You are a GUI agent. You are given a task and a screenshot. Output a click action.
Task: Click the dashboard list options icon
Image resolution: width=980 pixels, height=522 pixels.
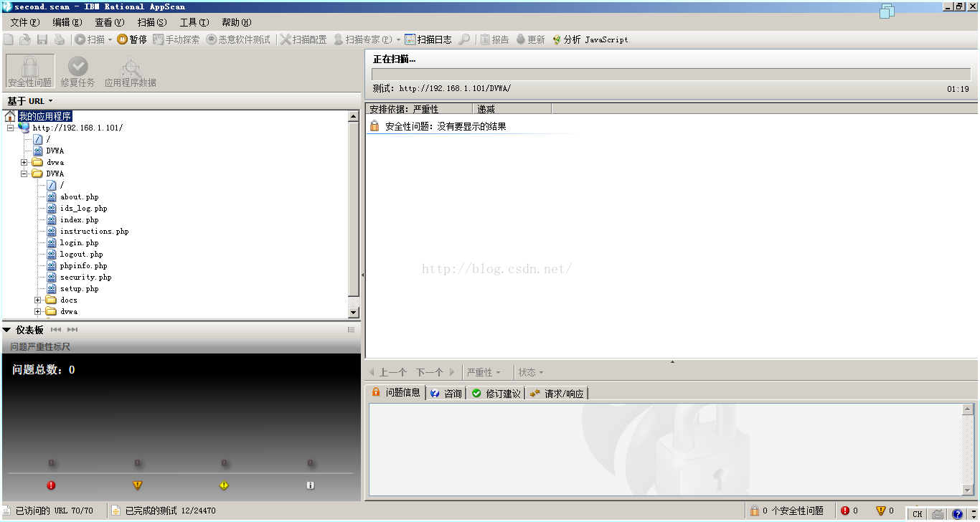(x=352, y=330)
